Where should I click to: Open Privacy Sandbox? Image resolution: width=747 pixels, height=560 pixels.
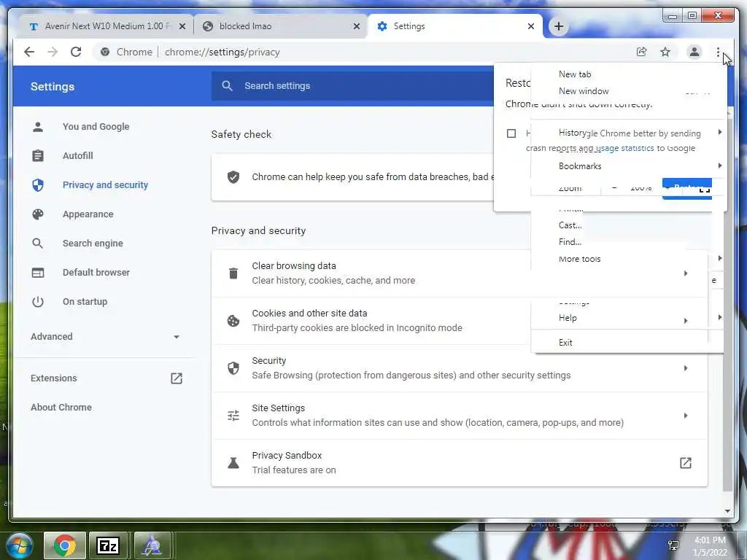pos(460,463)
